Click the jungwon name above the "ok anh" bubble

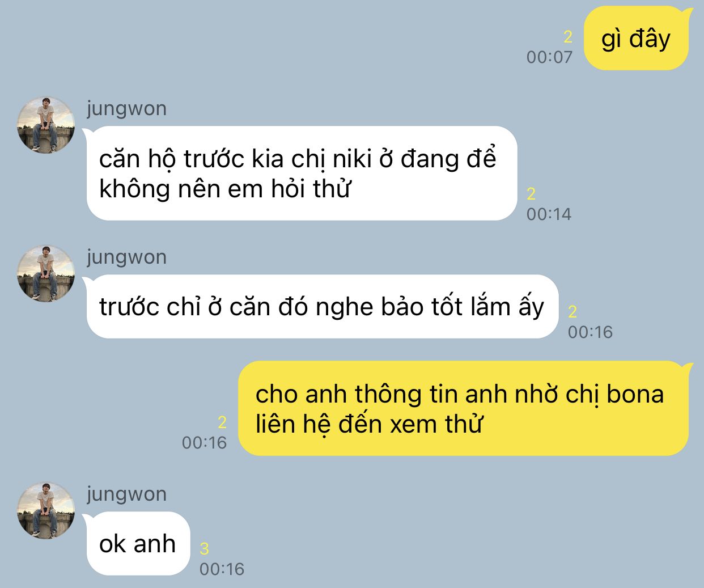[127, 494]
